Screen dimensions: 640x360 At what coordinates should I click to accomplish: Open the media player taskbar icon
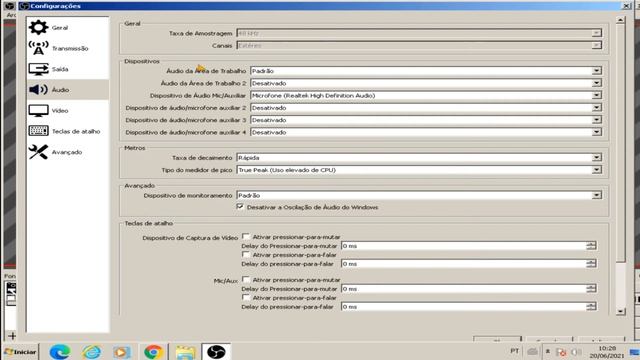(x=122, y=352)
